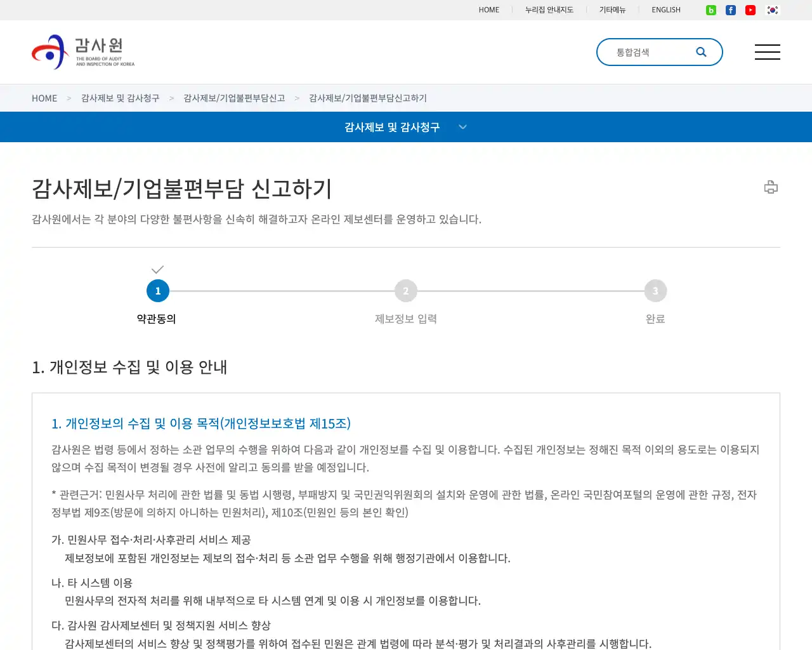Image resolution: width=812 pixels, height=650 pixels.
Task: Open the Facebook icon link
Action: point(731,10)
